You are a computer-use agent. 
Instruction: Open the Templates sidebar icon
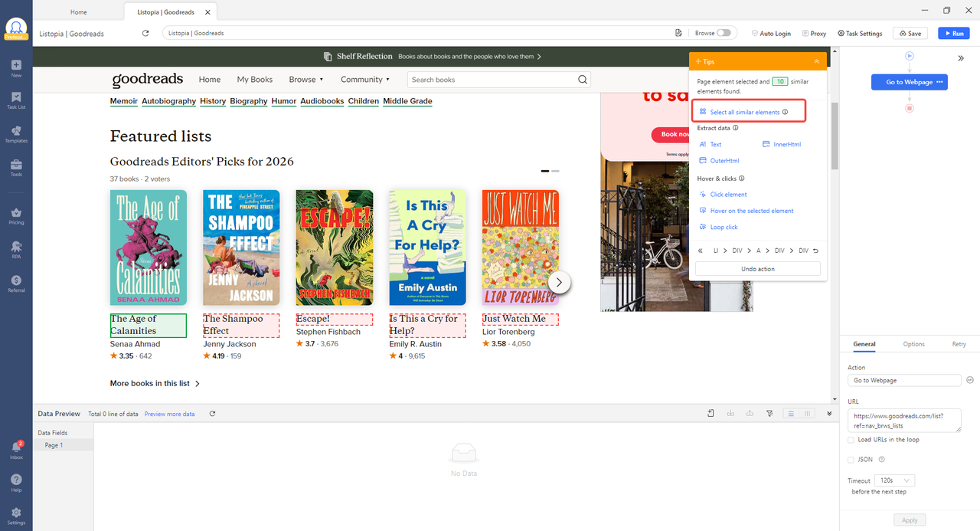pyautogui.click(x=16, y=133)
